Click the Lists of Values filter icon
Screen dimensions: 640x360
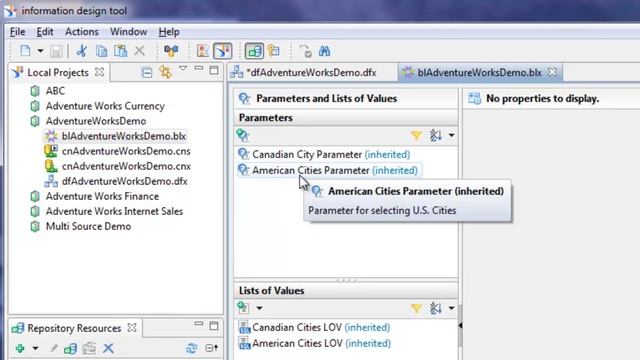pos(416,308)
